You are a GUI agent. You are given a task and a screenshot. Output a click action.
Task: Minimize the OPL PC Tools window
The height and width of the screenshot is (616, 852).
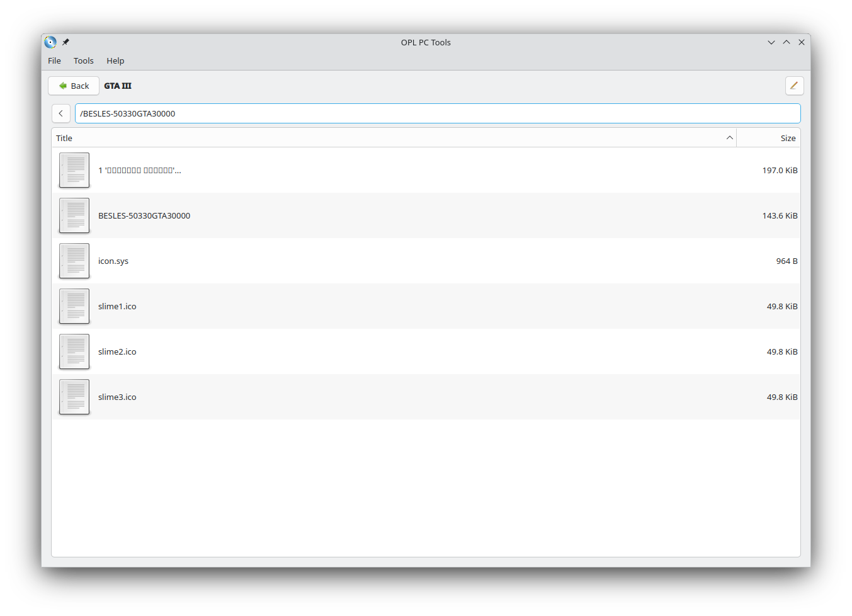(x=771, y=42)
